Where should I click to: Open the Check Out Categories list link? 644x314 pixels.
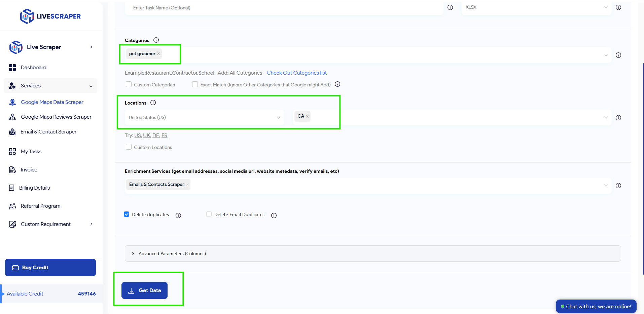(297, 73)
